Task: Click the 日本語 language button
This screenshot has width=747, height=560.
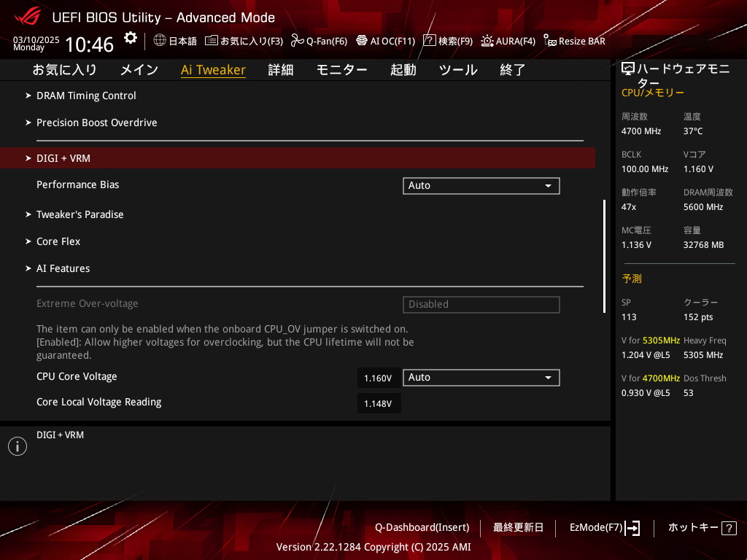Action: coord(175,41)
